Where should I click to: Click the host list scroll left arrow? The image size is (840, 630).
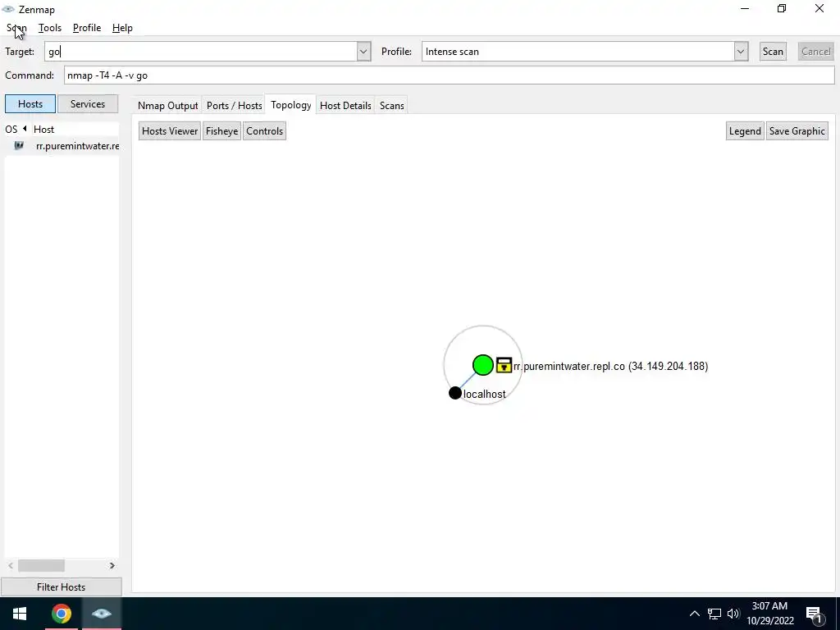[x=10, y=565]
